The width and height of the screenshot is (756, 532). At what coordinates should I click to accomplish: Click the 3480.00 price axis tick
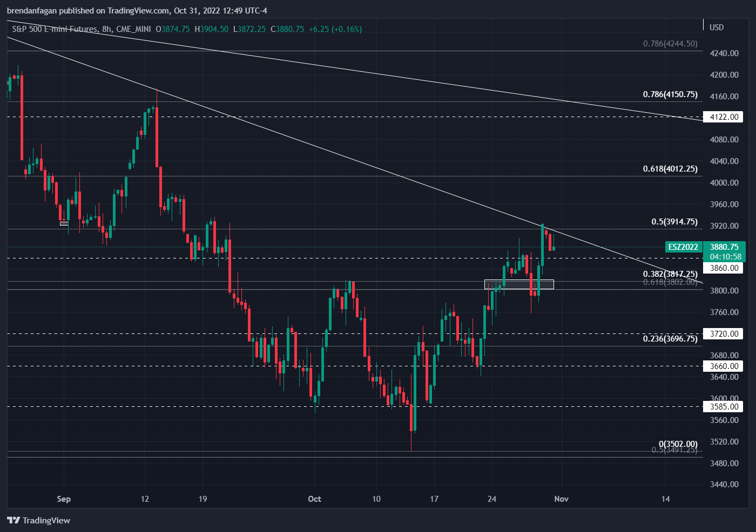tap(724, 463)
